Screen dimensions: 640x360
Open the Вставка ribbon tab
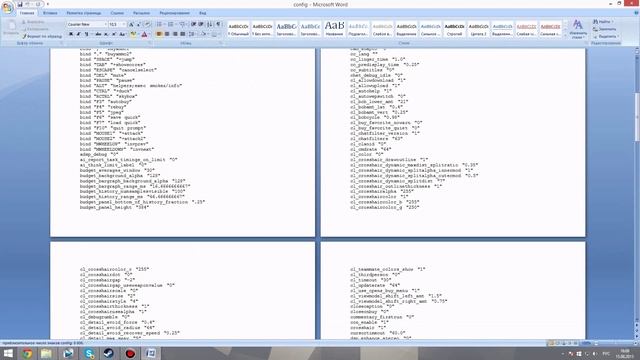50,13
